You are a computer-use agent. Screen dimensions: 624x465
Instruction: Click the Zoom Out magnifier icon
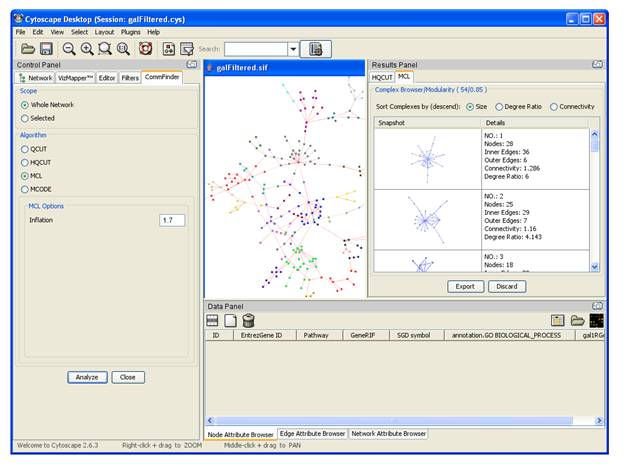(69, 49)
